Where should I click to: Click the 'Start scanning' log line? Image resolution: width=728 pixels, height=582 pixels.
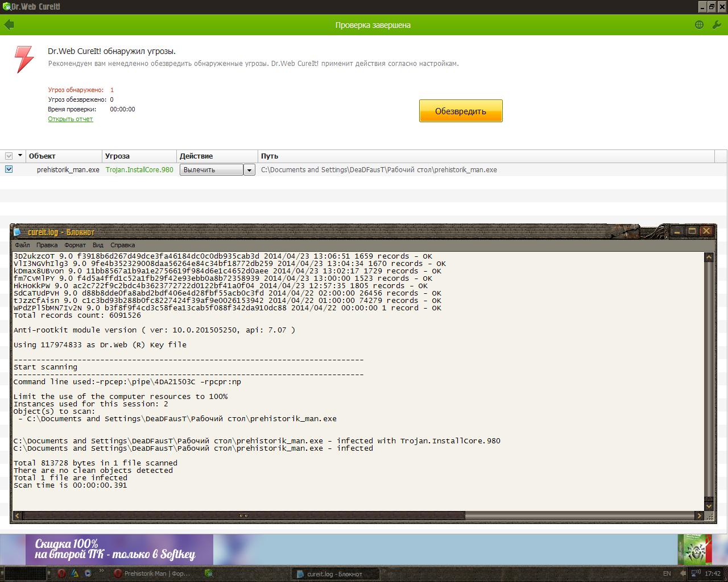[45, 367]
